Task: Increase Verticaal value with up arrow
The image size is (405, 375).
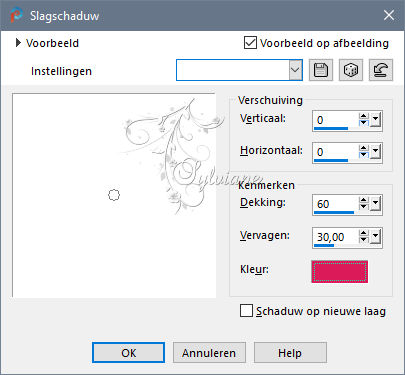Action: point(363,116)
